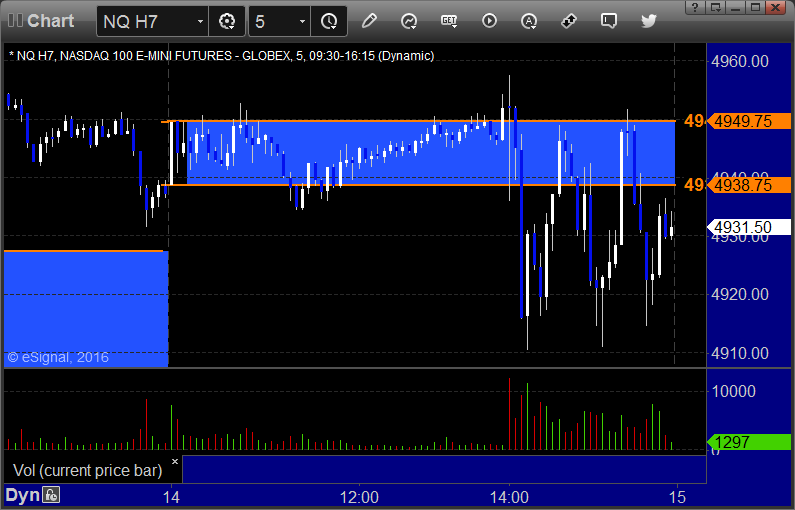795x510 pixels.
Task: Click the Dyn time template label
Action: pos(22,495)
